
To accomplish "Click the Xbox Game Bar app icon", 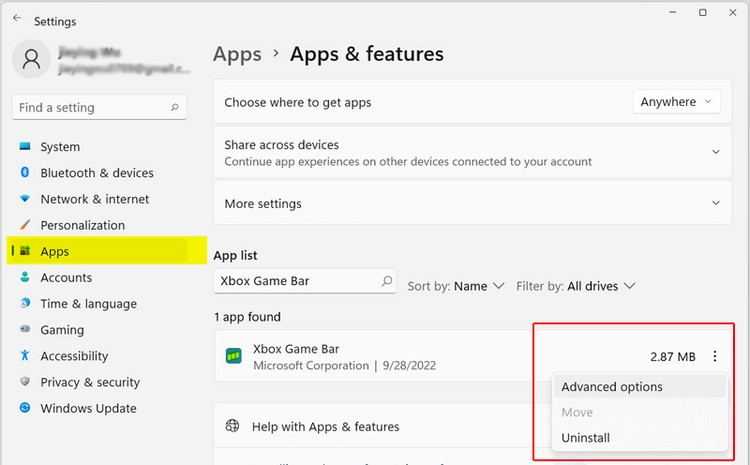I will coord(233,356).
